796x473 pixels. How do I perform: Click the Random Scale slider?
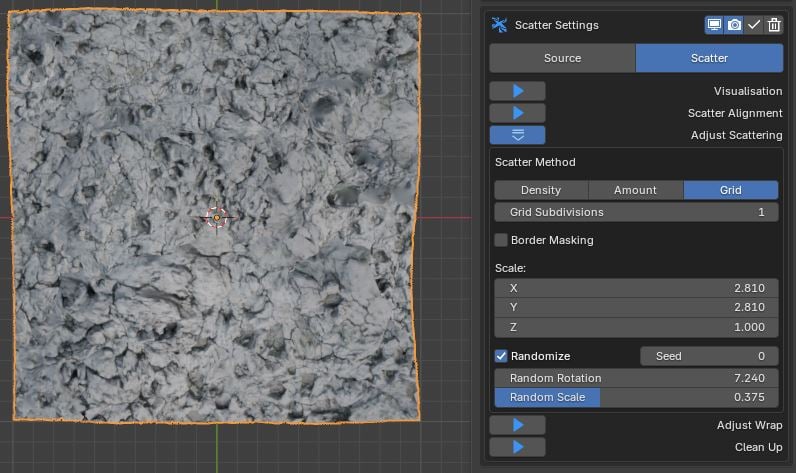click(x=636, y=397)
